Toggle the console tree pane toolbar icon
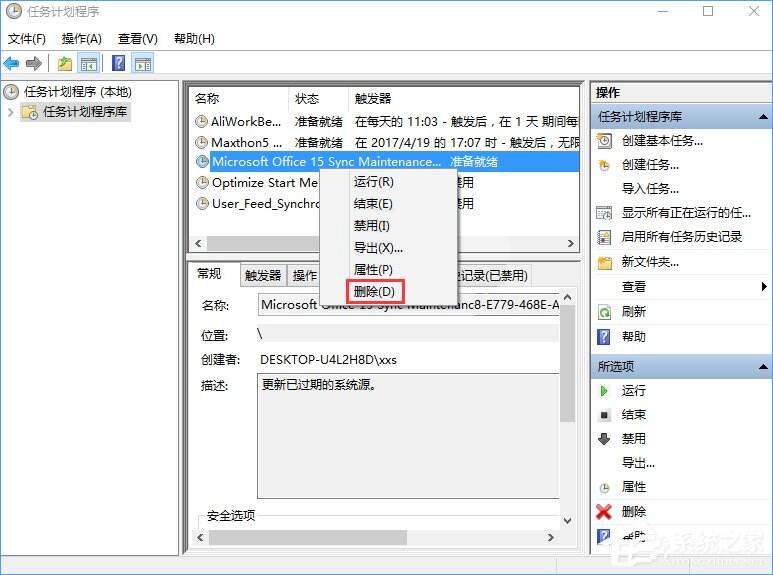773x575 pixels. pyautogui.click(x=89, y=63)
